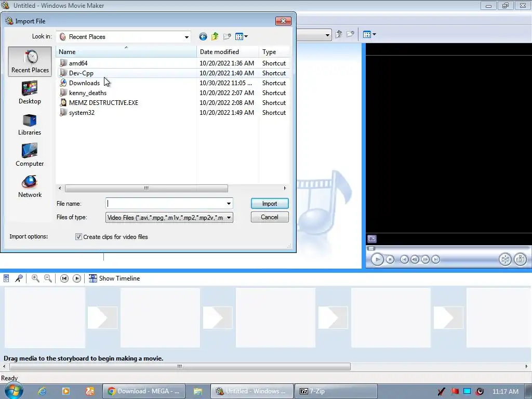Screen dimensions: 532x399
Task: Click Show Timeline button
Action: click(114, 278)
